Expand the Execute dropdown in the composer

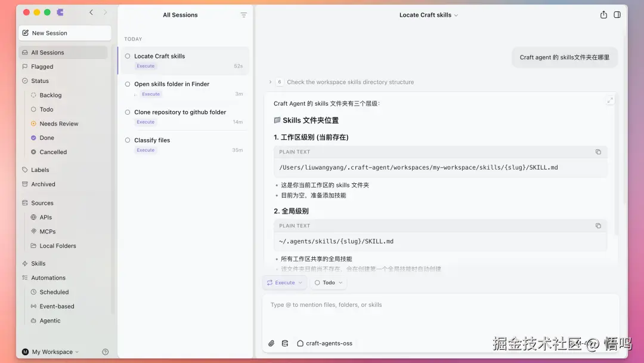pos(284,282)
